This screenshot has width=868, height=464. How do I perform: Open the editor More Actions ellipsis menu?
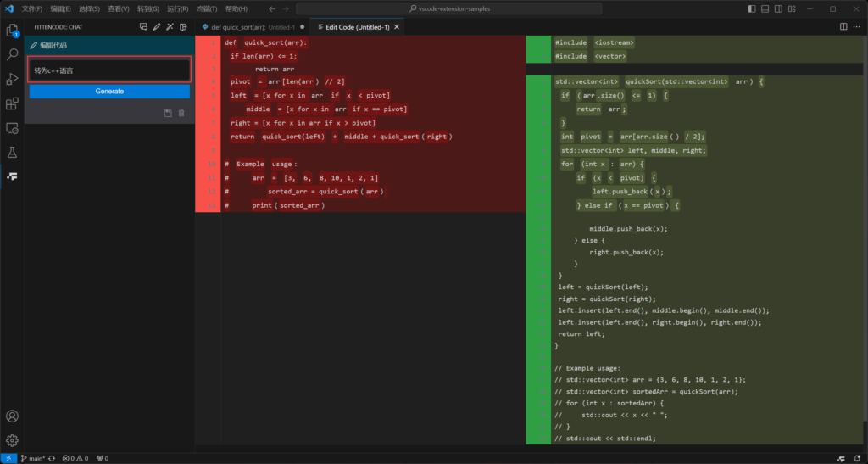click(x=855, y=27)
